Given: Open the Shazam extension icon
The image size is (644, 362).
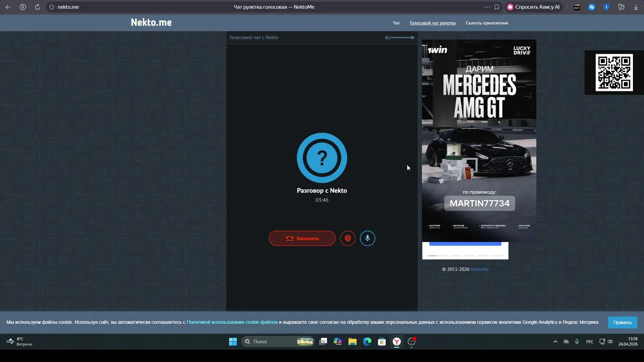Looking at the screenshot, I should coord(592,7).
